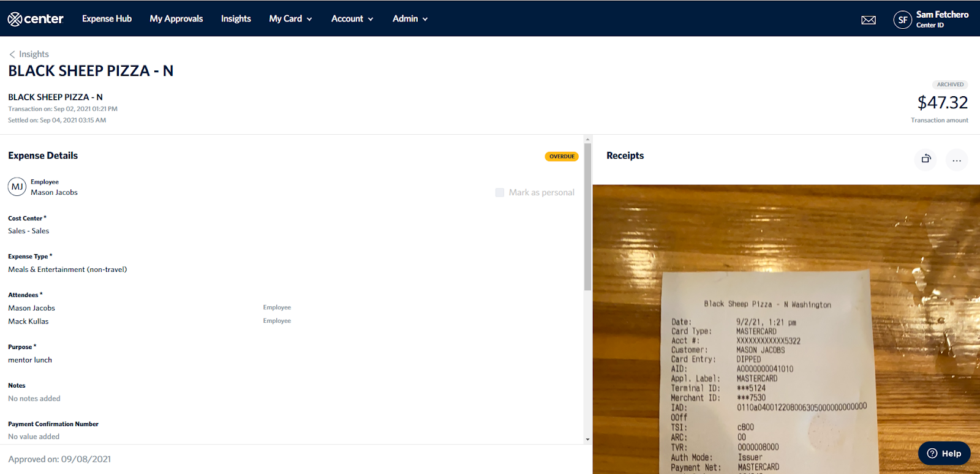This screenshot has height=474, width=980.
Task: Click the scrollbar down arrow
Action: click(x=588, y=440)
